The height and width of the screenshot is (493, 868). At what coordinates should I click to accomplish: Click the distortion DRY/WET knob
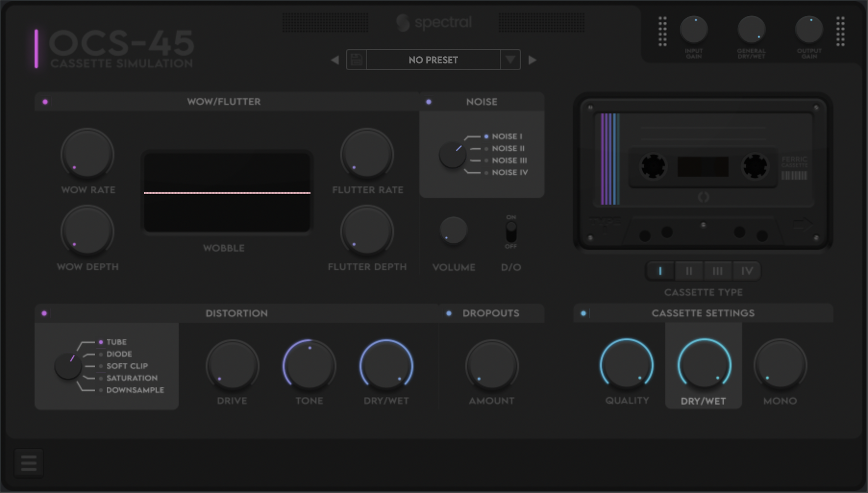click(386, 366)
